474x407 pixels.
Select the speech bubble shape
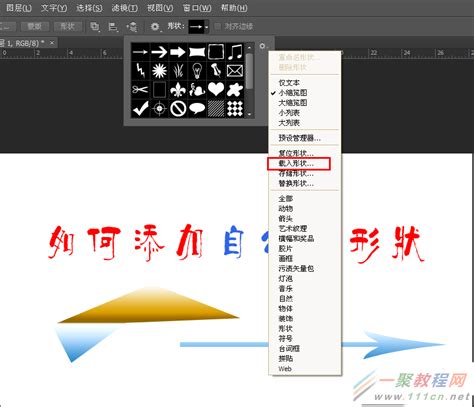(197, 109)
